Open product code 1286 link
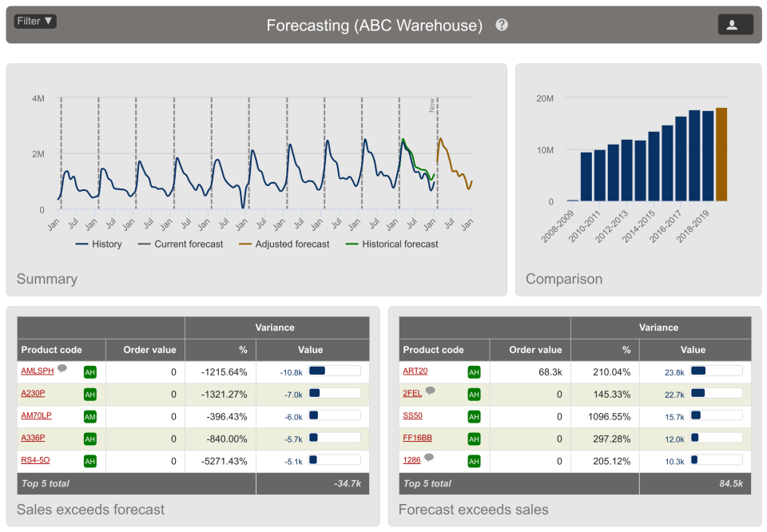Viewport: 767px width, 532px height. tap(411, 459)
